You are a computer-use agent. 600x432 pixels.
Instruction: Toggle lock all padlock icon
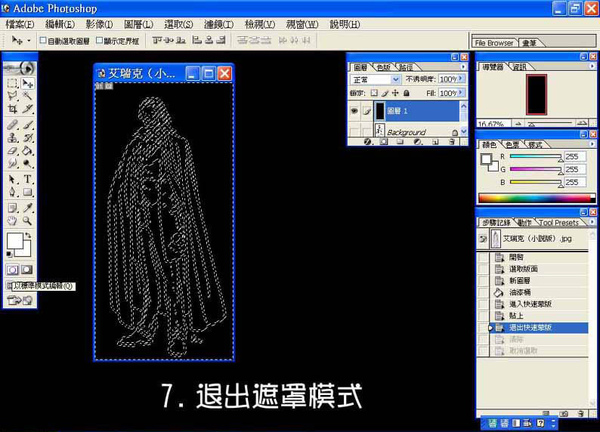pyautogui.click(x=406, y=93)
